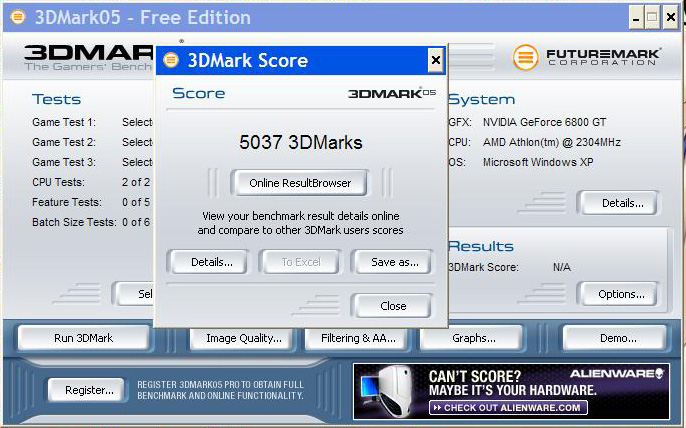This screenshot has width=686, height=428.
Task: Open Filtering & AA... settings
Action: (x=357, y=338)
